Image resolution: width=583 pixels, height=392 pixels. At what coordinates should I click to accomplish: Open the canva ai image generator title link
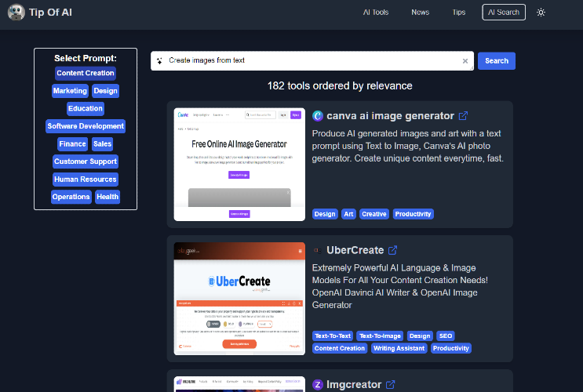tap(390, 116)
